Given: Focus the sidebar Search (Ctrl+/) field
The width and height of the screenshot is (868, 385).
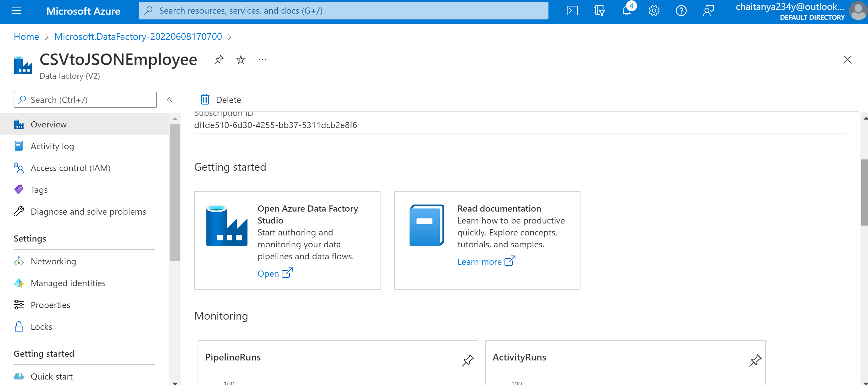Looking at the screenshot, I should tap(85, 100).
